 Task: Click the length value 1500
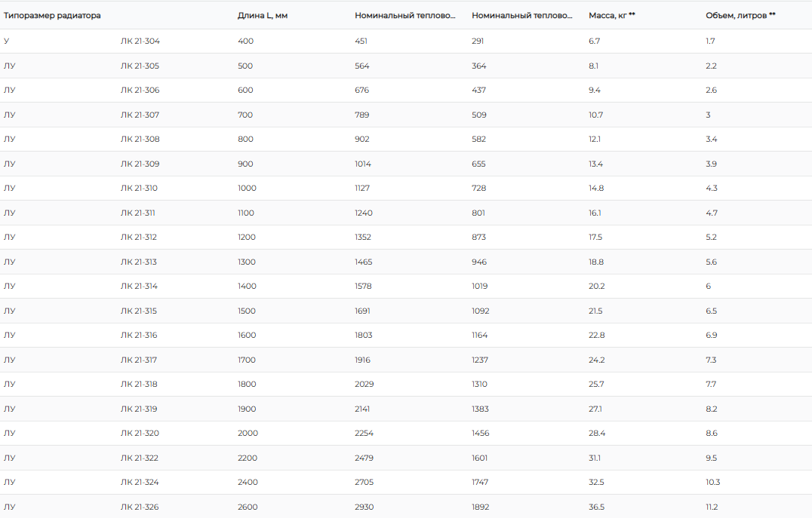[247, 311]
